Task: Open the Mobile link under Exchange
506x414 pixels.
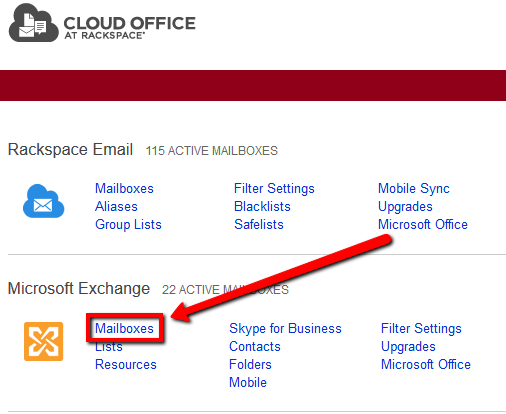Action: [248, 382]
